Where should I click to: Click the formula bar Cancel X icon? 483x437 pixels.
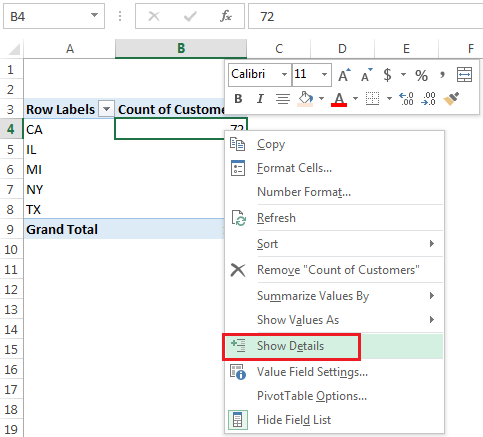(x=154, y=16)
